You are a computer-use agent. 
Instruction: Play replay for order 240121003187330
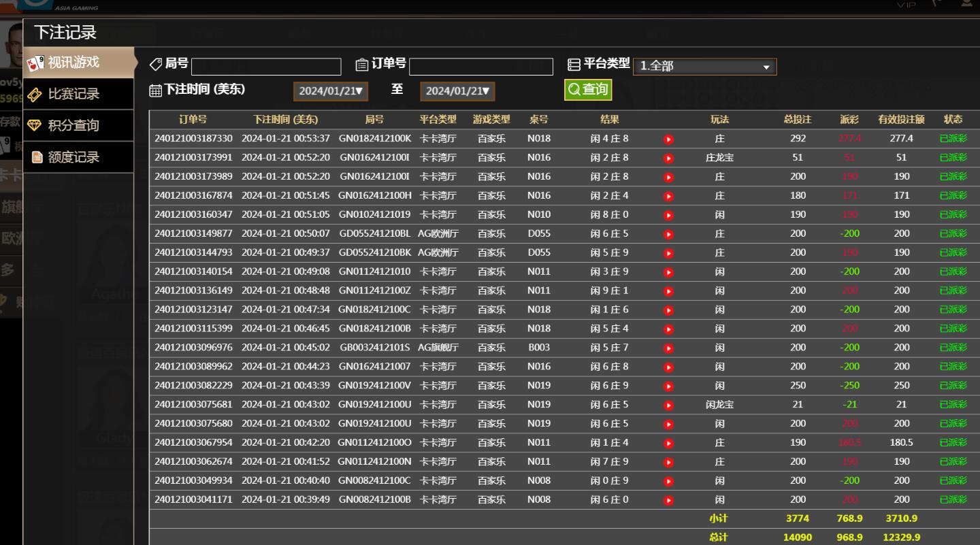click(x=668, y=139)
